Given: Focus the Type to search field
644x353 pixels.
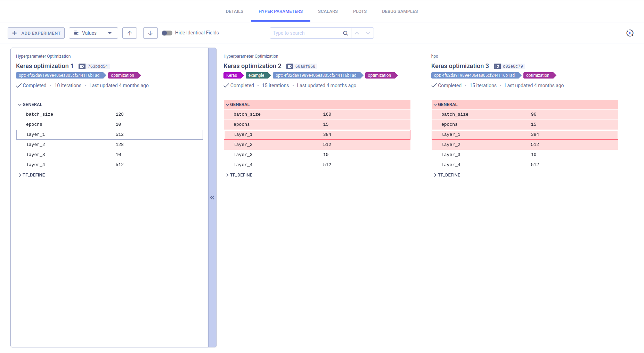Looking at the screenshot, I should tap(305, 33).
